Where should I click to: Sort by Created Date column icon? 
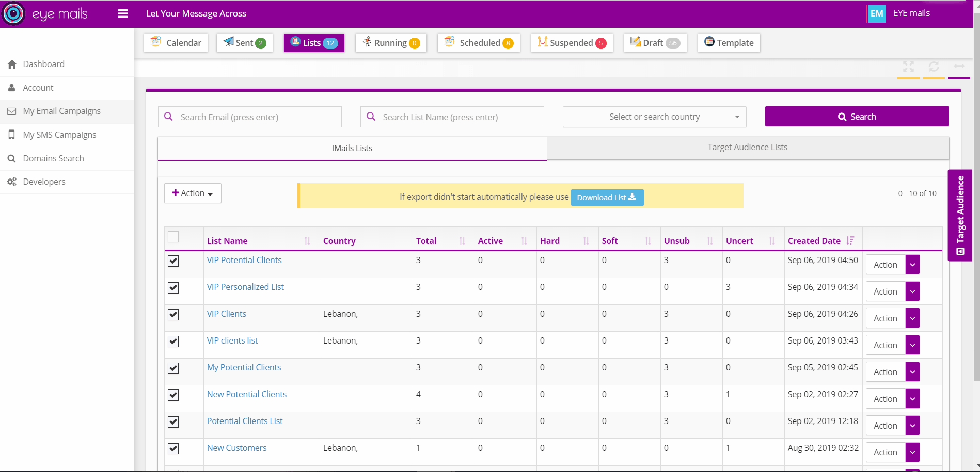tap(850, 240)
